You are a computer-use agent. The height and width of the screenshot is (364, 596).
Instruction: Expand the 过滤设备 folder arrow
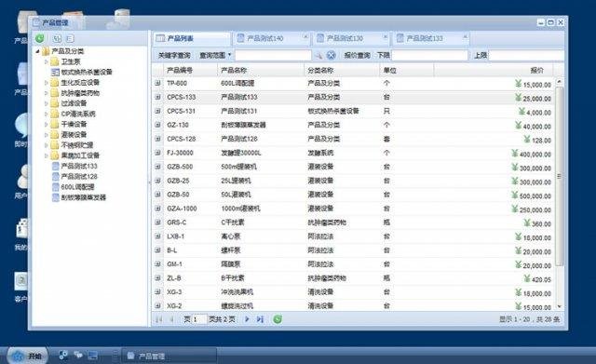coord(47,103)
